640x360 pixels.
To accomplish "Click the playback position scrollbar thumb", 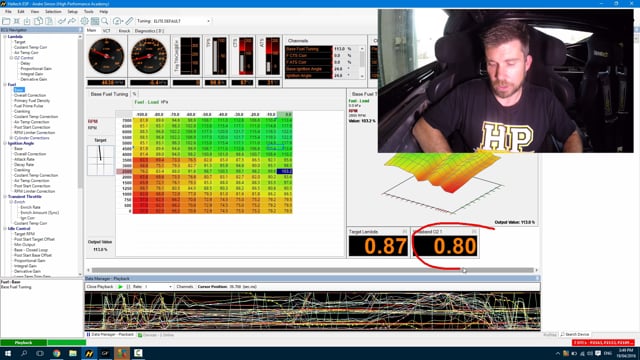I will click(312, 270).
